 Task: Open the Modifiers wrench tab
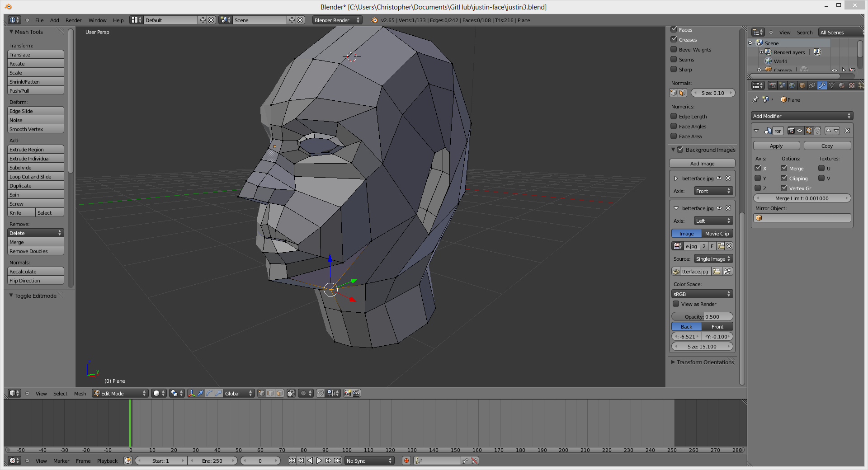pos(822,85)
